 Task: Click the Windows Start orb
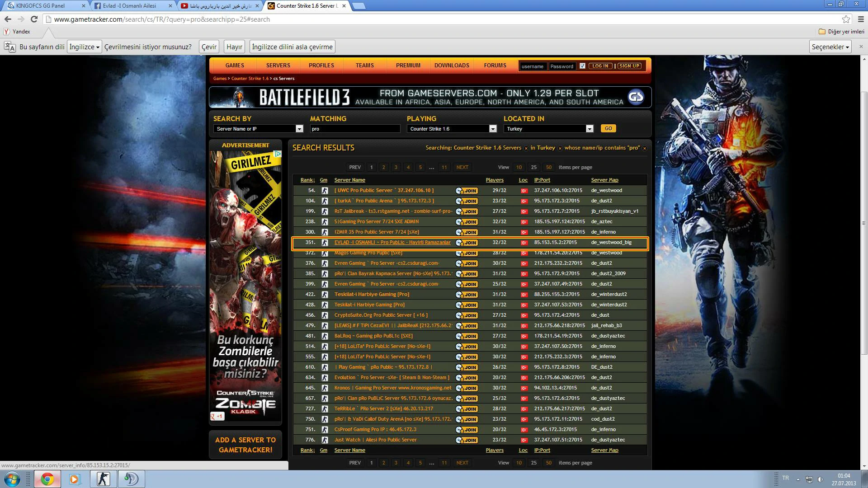tap(12, 479)
